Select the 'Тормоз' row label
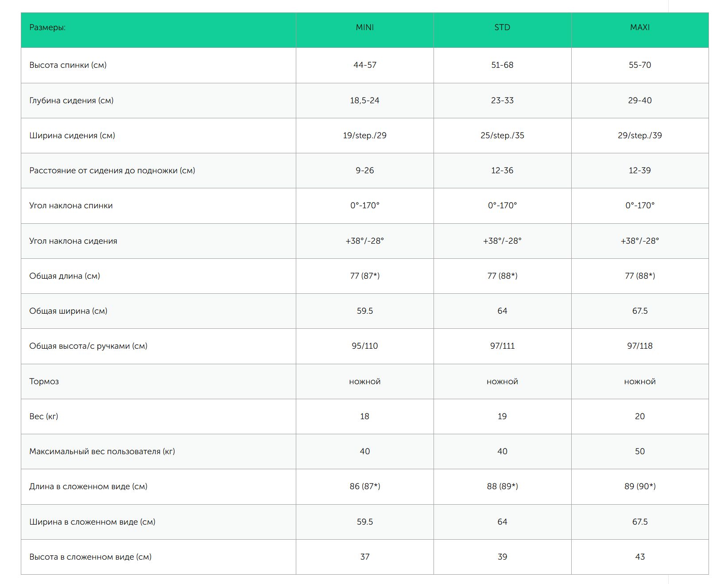The image size is (728, 584). click(44, 382)
